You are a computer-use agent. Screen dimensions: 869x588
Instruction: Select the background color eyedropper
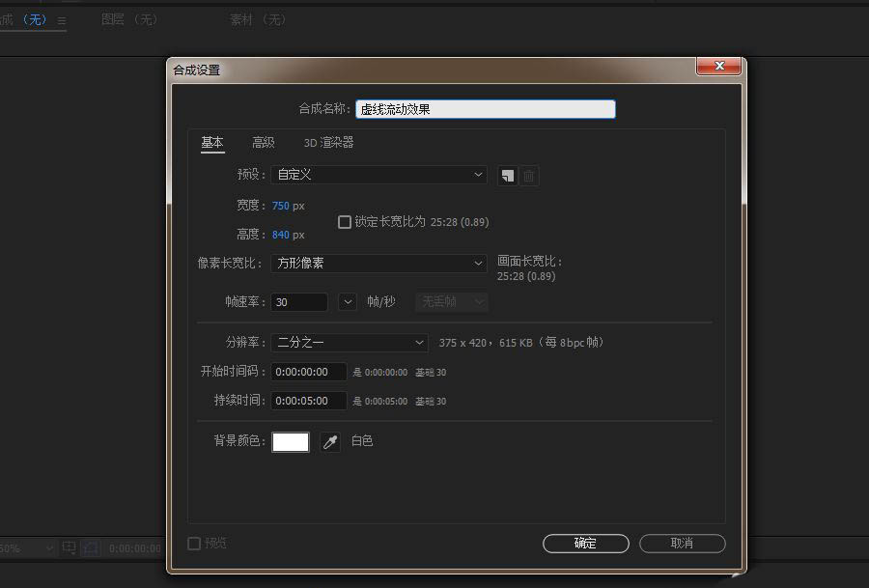pyautogui.click(x=329, y=441)
